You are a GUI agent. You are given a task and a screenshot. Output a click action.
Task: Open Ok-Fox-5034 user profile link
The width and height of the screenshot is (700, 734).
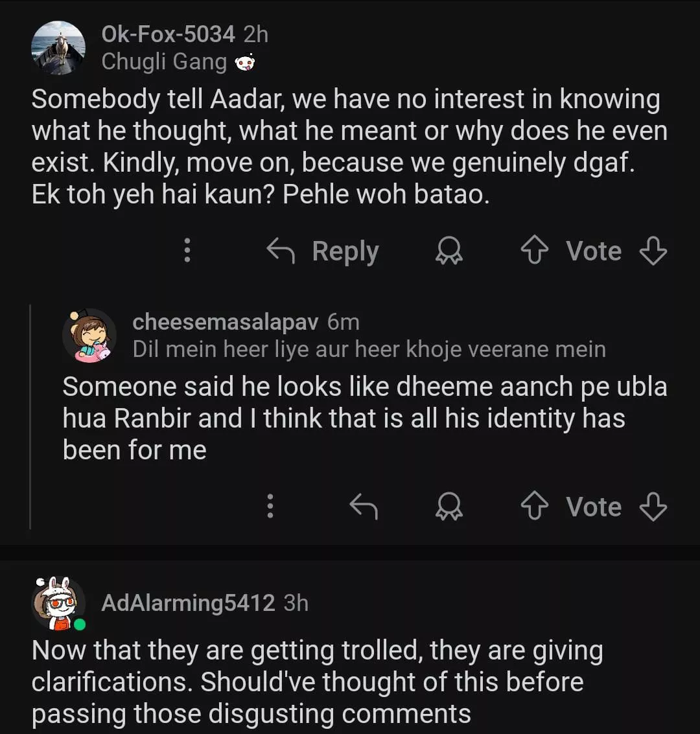click(x=168, y=34)
